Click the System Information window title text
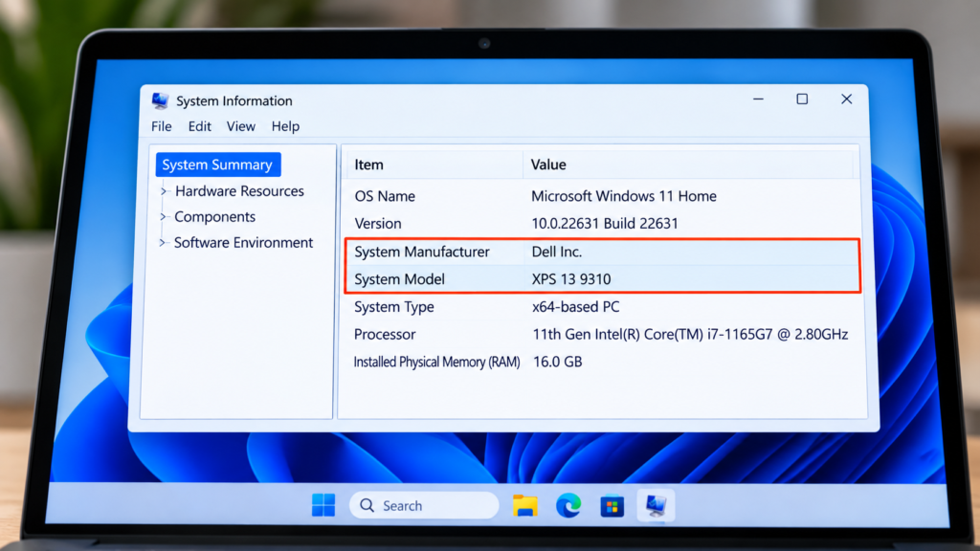This screenshot has height=551, width=980. click(234, 100)
